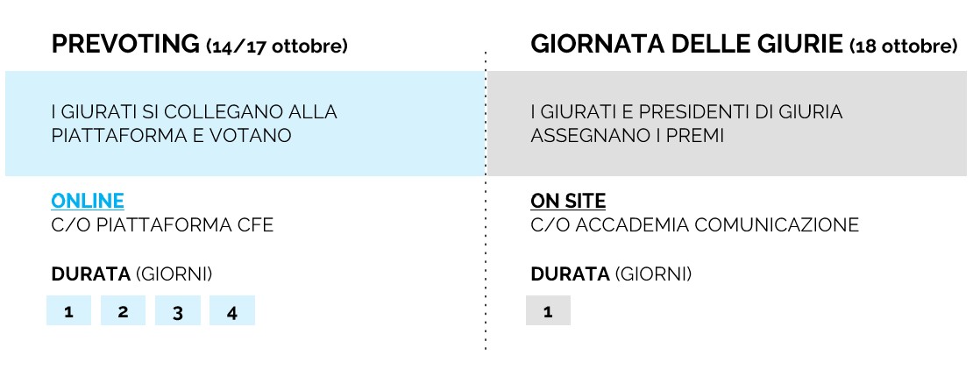Click the (18 ottobre) date label
Viewport: 980px width, 391px height.
(x=903, y=46)
